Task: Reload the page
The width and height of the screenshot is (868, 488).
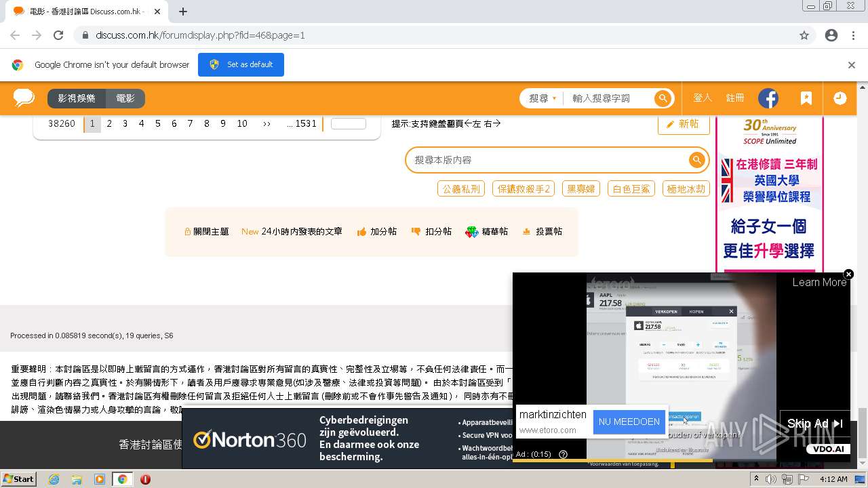Action: pyautogui.click(x=58, y=35)
